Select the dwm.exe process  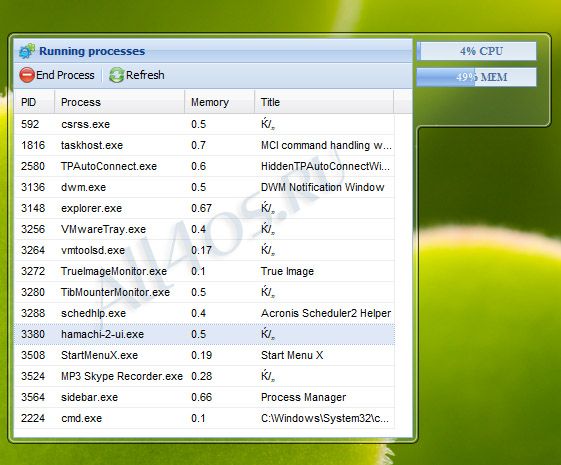[204, 187]
